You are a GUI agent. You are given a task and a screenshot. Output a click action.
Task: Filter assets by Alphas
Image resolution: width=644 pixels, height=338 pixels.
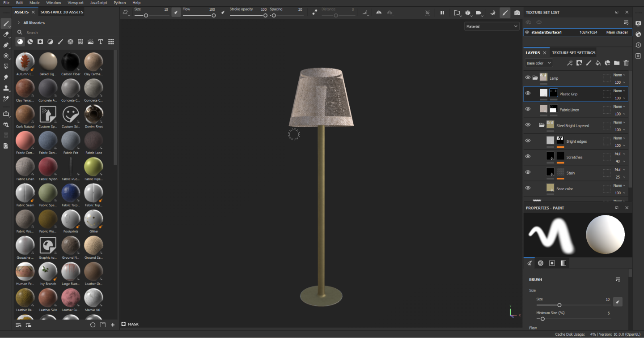(x=70, y=42)
